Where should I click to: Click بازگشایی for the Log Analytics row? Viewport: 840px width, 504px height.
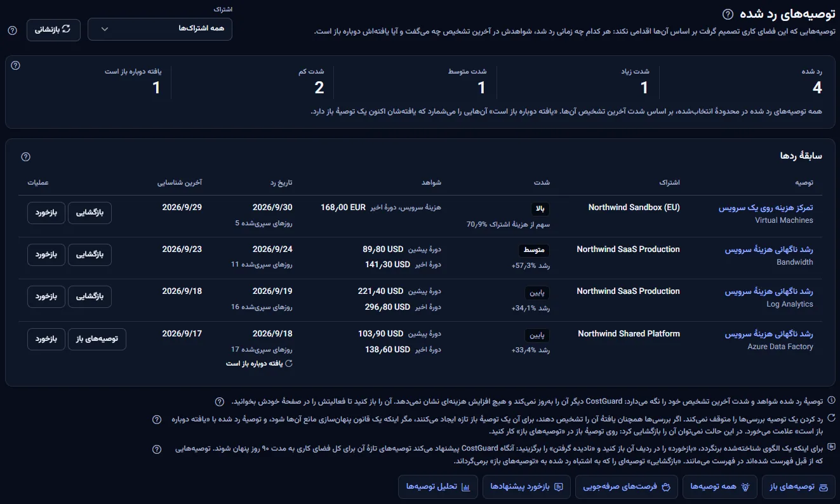point(90,296)
